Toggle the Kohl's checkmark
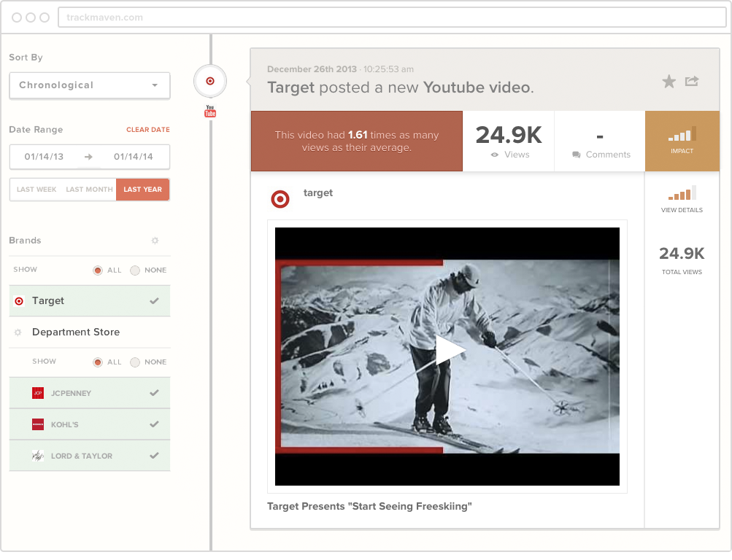732x560 pixels. coord(154,424)
